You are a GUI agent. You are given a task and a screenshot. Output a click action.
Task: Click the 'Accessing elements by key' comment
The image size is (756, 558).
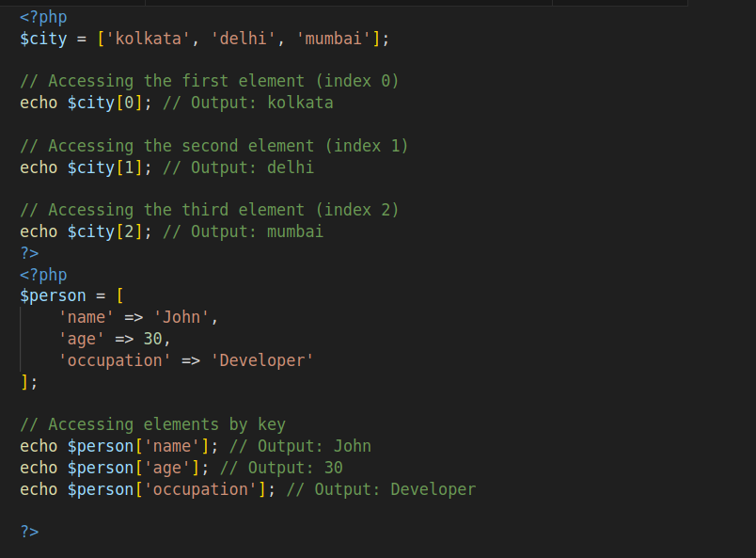click(153, 424)
